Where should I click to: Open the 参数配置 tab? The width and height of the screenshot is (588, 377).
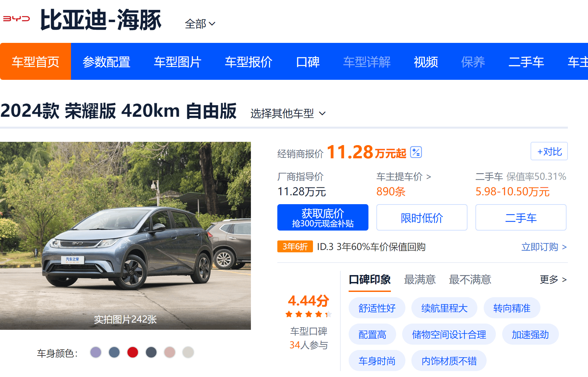(x=106, y=62)
